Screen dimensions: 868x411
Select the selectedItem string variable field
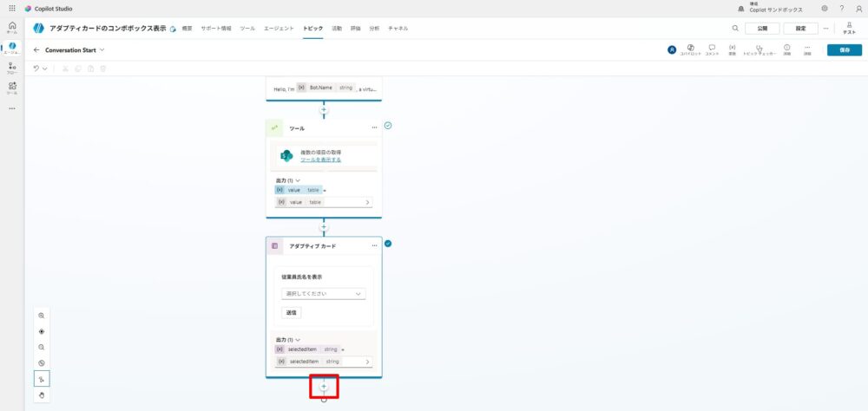[x=323, y=361]
